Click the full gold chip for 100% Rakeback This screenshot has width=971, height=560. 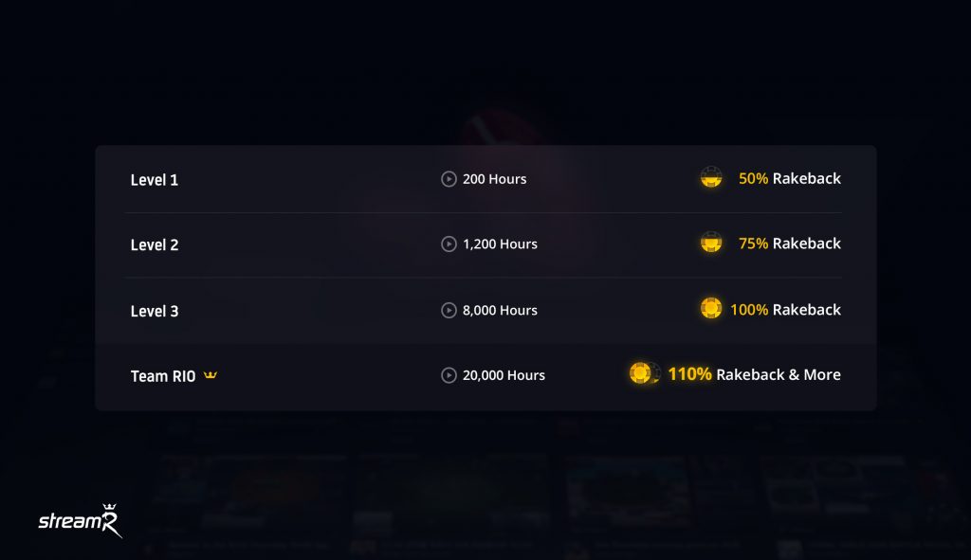coord(711,308)
